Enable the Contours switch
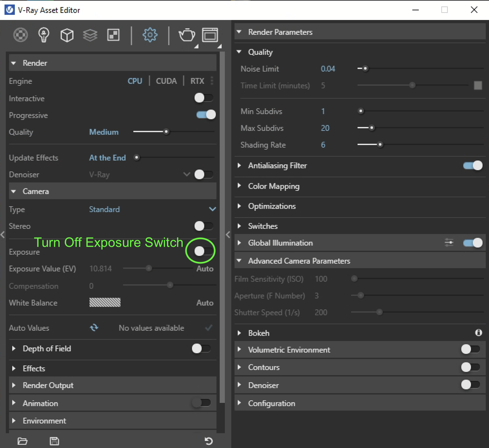The width and height of the screenshot is (489, 448). pos(471,367)
